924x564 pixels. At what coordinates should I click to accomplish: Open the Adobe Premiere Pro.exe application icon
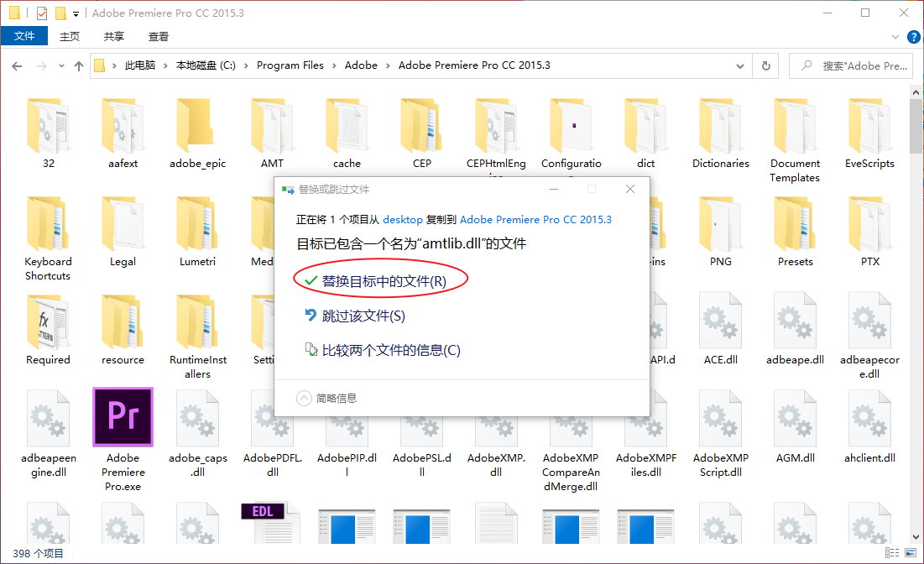pos(123,417)
